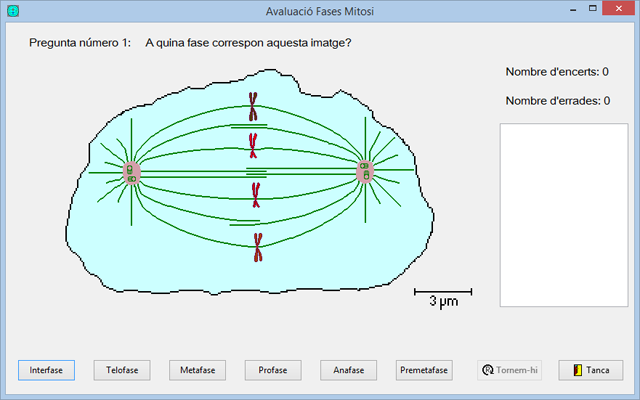Click the 'Avaluació Fases Mitosi' window title
This screenshot has width=640, height=400.
pyautogui.click(x=320, y=11)
